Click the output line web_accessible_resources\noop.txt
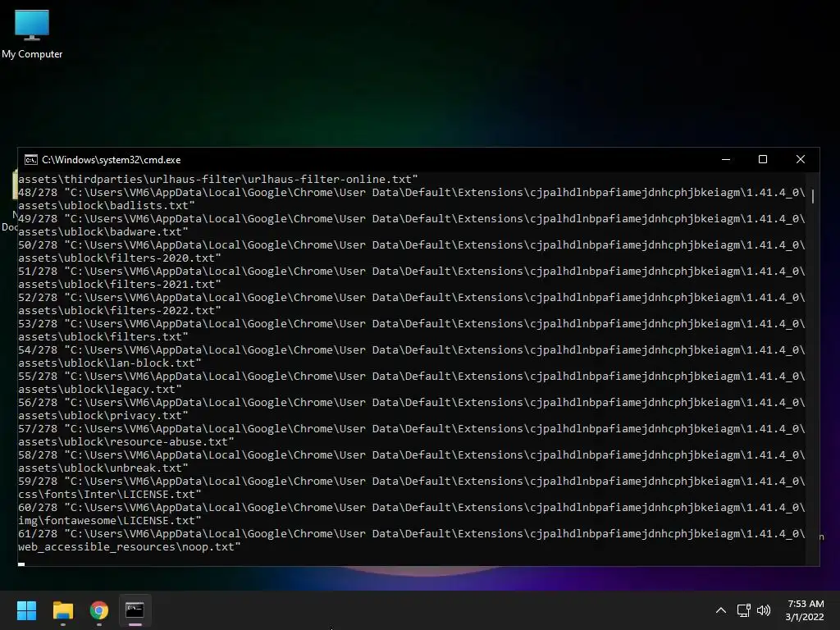This screenshot has width=840, height=630. (130, 546)
